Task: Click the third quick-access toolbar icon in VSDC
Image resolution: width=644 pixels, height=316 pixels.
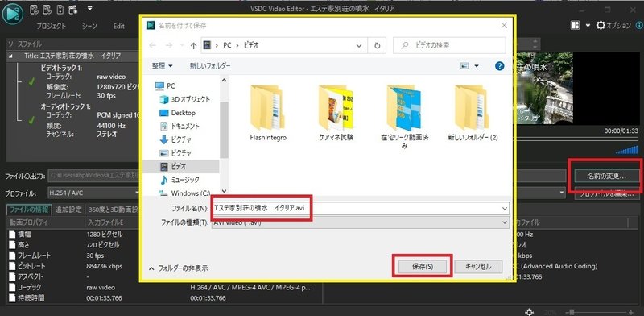Action: (60, 9)
